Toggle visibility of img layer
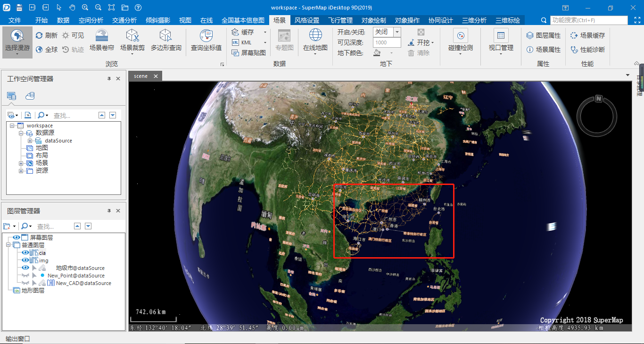The image size is (644, 344). [25, 260]
